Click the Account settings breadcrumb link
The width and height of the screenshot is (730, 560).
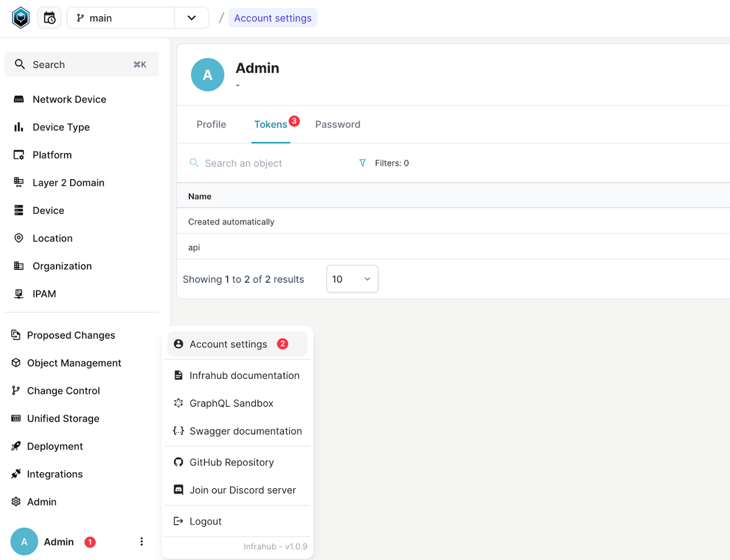273,18
